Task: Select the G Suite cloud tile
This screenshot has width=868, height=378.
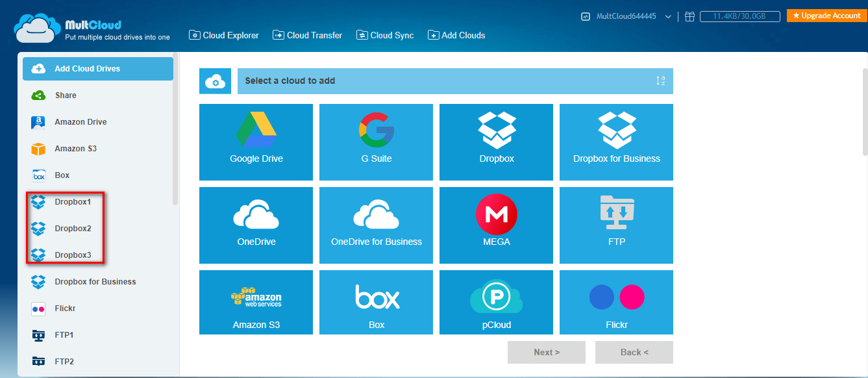Action: [x=376, y=142]
